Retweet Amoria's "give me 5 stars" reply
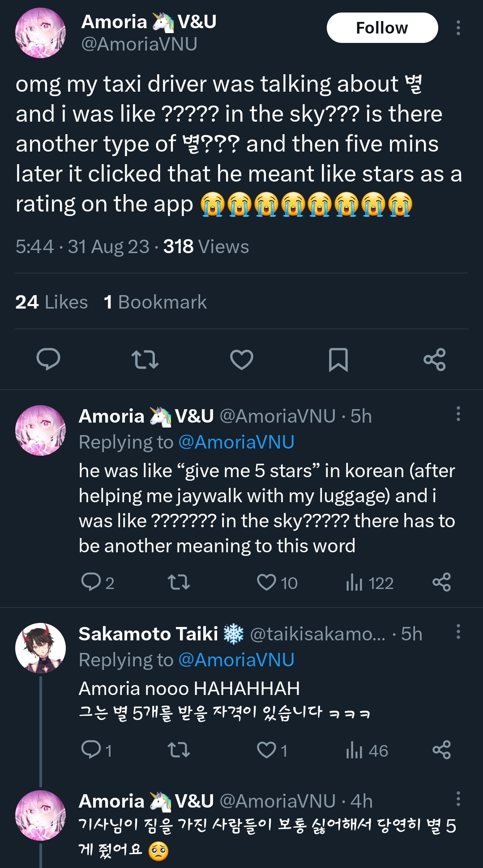The height and width of the screenshot is (868, 483). tap(179, 582)
